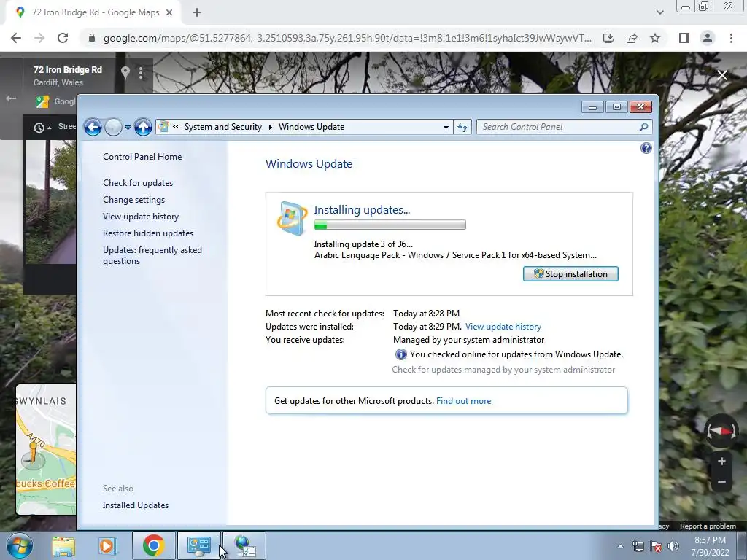This screenshot has width=747, height=560.
Task: Open Windows Explorer from taskbar
Action: pos(63,545)
